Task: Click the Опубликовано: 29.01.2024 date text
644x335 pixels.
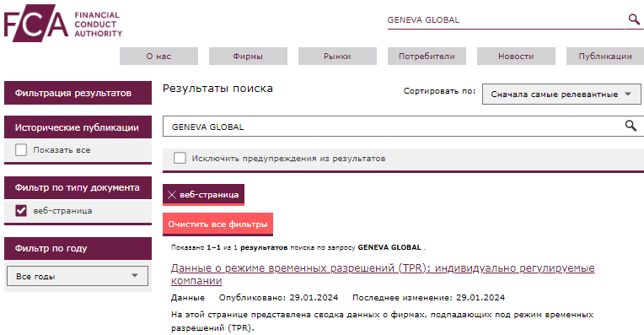Action: click(x=278, y=297)
